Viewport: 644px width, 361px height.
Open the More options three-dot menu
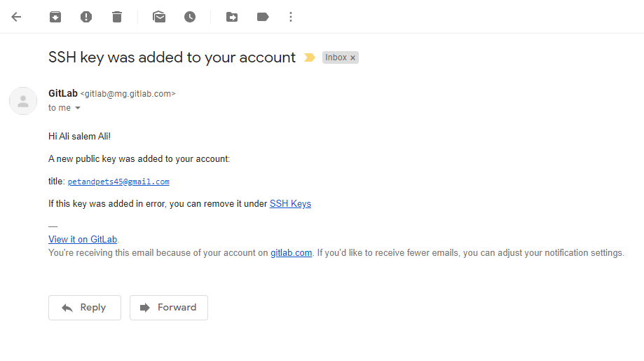coord(291,17)
